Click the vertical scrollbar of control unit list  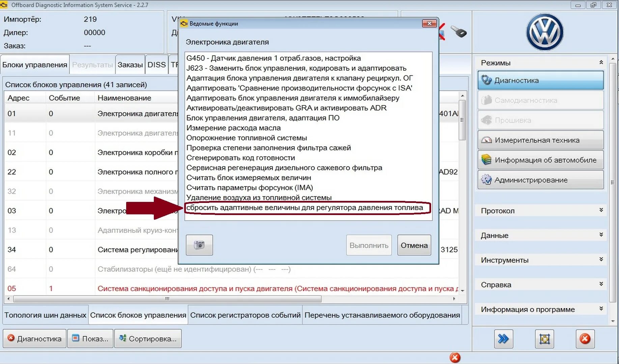462,120
